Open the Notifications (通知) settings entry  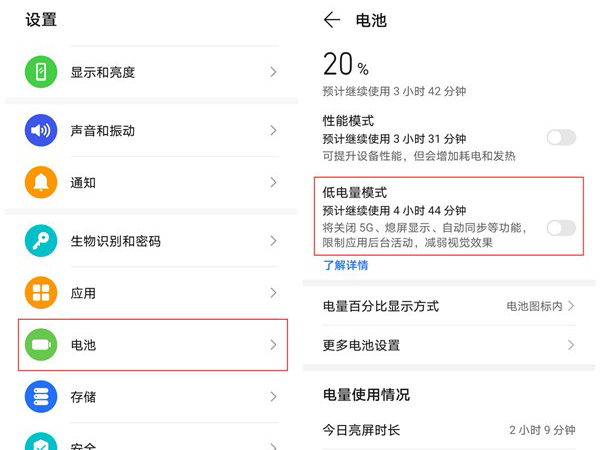[83, 182]
